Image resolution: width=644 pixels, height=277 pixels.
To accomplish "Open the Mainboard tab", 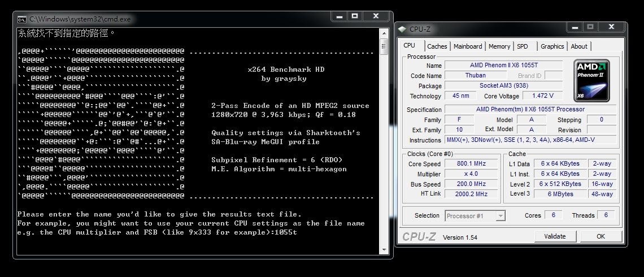I will 468,46.
